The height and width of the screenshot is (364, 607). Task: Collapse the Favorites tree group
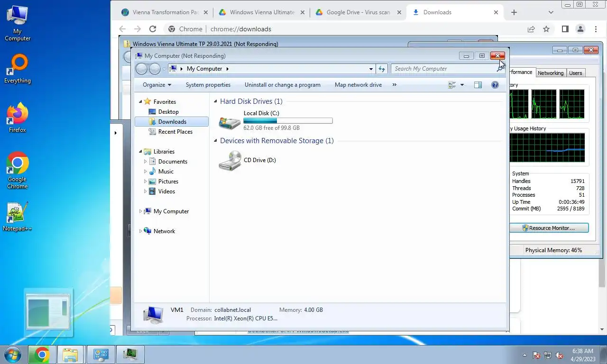[140, 102]
